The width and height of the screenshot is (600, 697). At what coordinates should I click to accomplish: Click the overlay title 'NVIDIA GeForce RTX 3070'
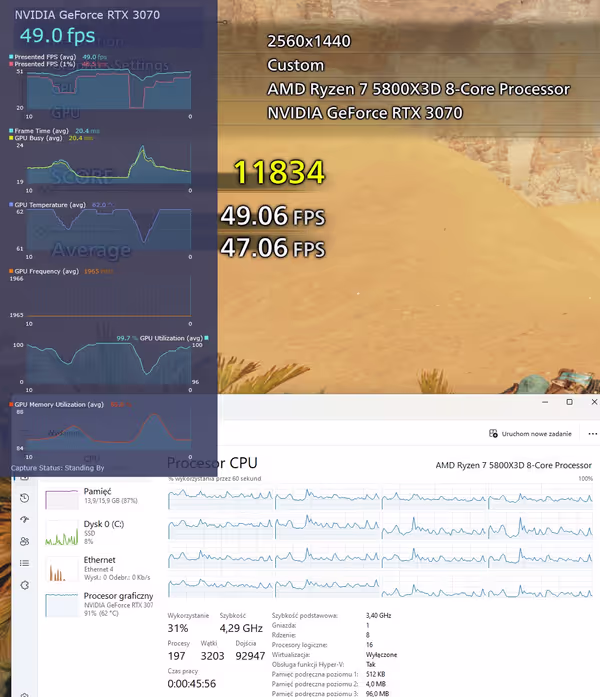[87, 15]
